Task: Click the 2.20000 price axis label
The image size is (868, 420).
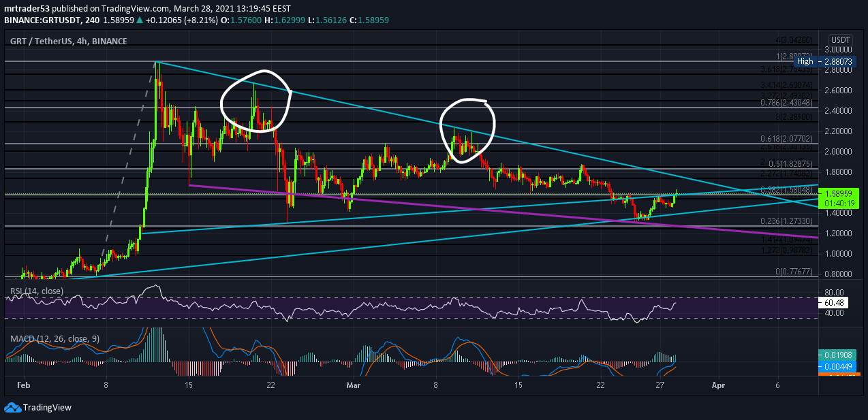Action: coord(839,131)
